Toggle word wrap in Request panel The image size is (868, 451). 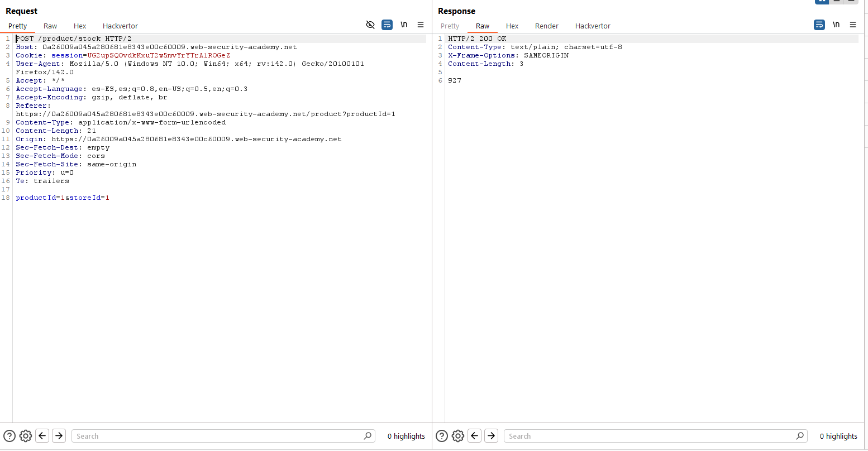387,25
